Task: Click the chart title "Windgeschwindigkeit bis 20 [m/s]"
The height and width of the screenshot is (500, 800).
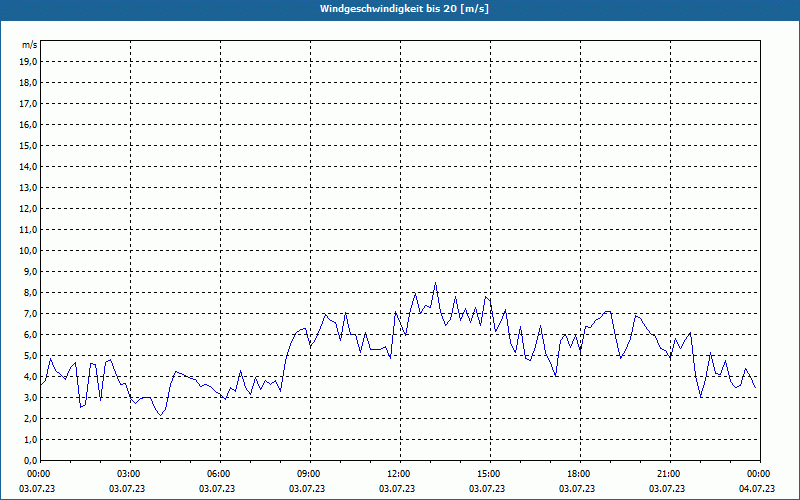Action: [404, 9]
